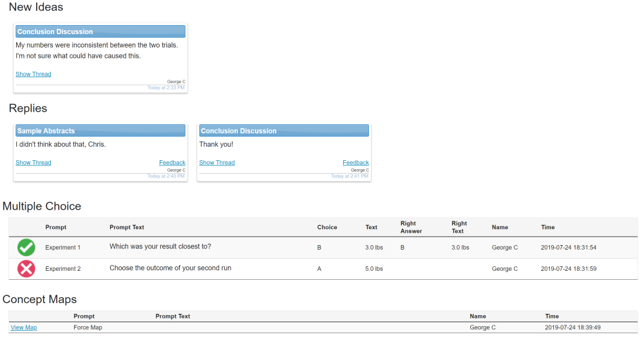Screen dimensions: 644x339
Task: Click the Conclusion Discussion header under Replies
Action: (x=284, y=131)
